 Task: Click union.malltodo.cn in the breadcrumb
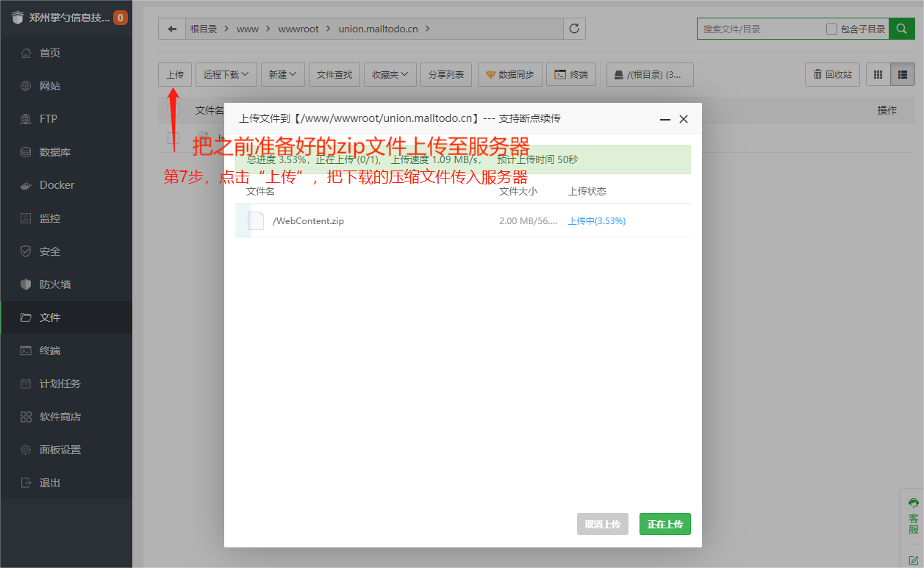pyautogui.click(x=379, y=29)
